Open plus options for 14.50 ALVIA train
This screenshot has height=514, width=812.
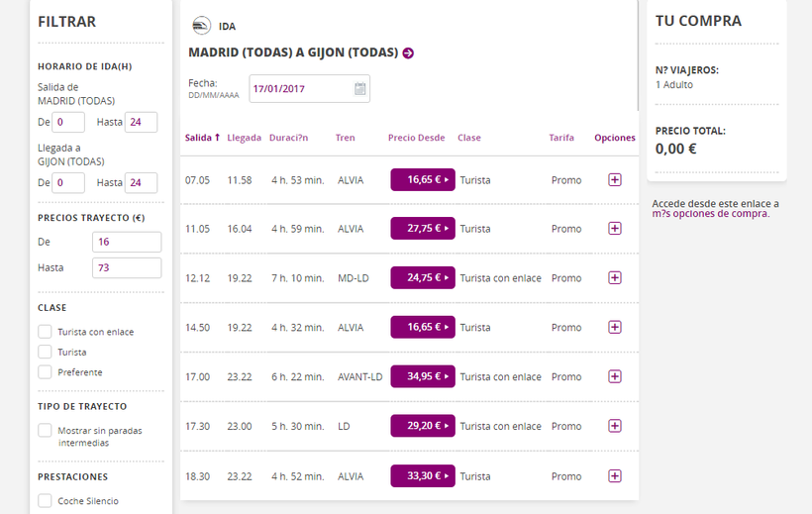tap(615, 327)
